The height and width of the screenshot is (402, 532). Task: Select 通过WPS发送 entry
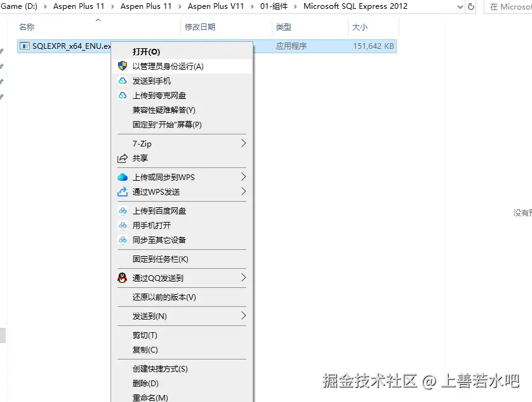click(x=182, y=191)
